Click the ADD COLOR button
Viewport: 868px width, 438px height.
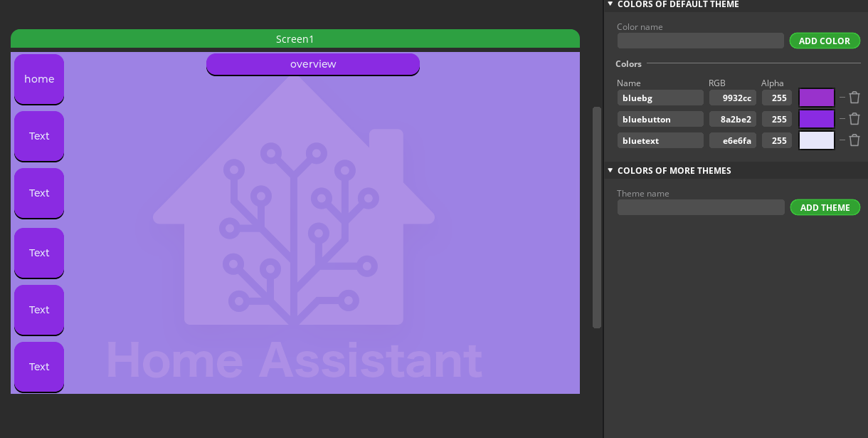pyautogui.click(x=825, y=41)
